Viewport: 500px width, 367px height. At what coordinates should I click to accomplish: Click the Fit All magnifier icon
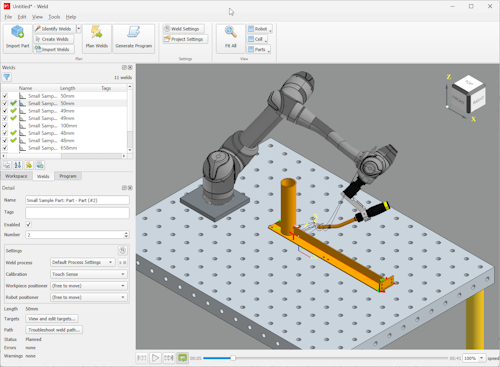coord(230,32)
